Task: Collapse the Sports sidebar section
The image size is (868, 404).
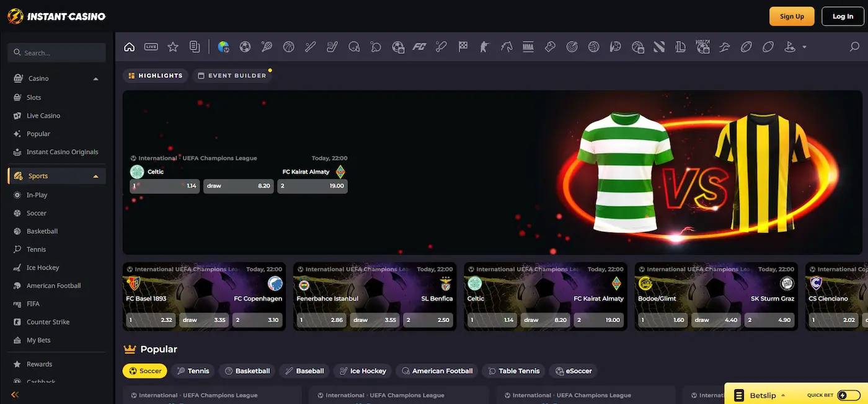Action: tap(95, 177)
